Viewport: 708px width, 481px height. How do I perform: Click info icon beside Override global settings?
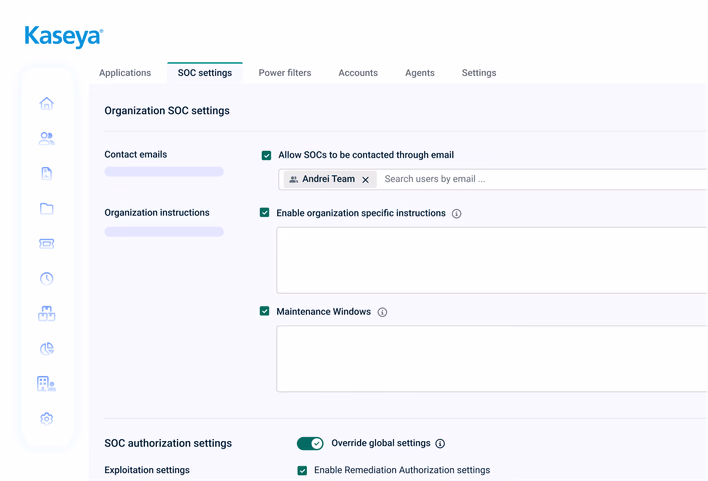click(440, 444)
